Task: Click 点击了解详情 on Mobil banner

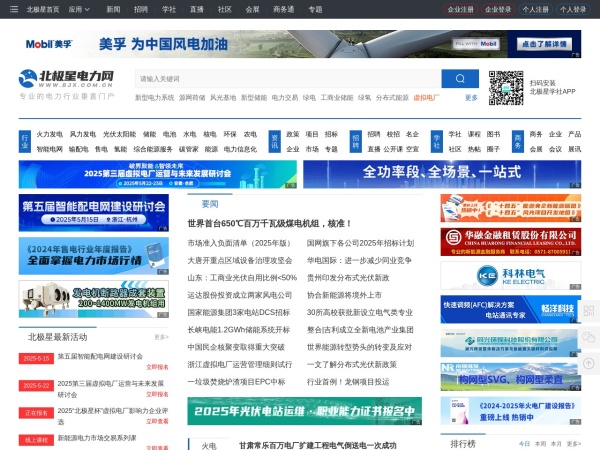Action: pyautogui.click(x=544, y=44)
